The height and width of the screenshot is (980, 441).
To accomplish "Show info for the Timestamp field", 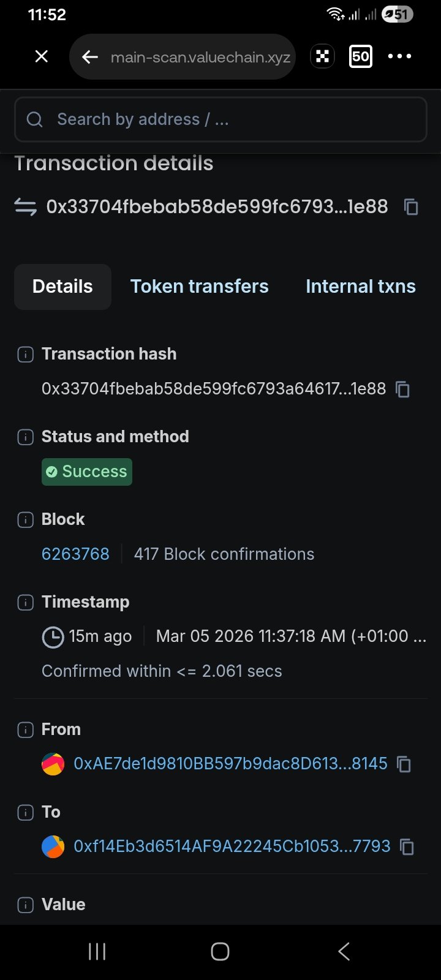I will point(25,602).
